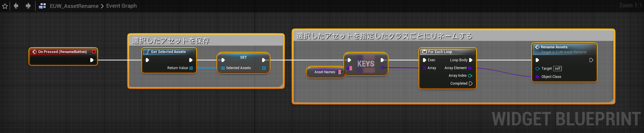Click the Return Value array pin
Viewport: 644px width, 133px height.
pos(191,68)
